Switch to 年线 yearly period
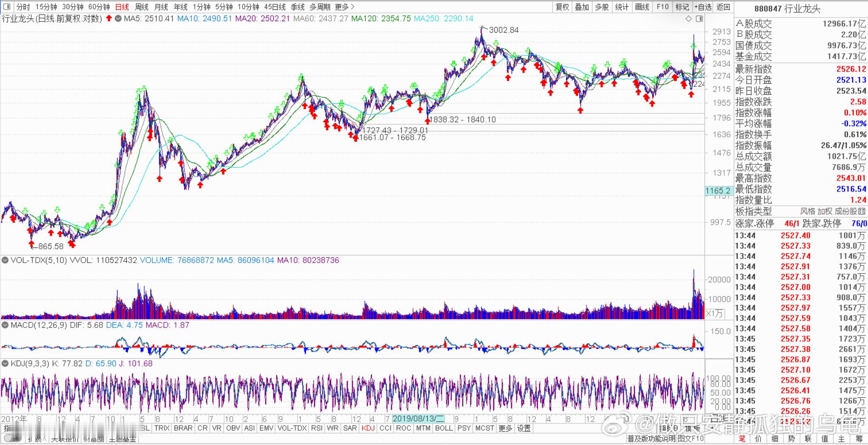 (180, 7)
